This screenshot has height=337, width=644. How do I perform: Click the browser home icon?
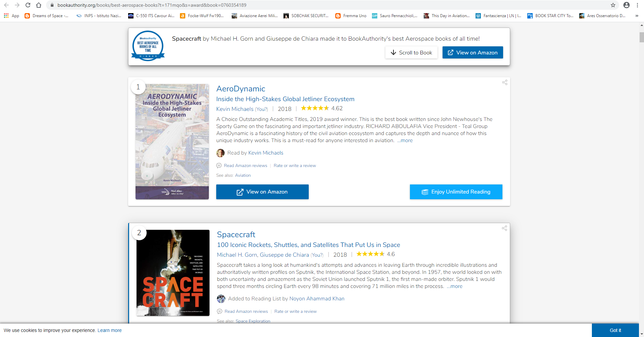(39, 5)
